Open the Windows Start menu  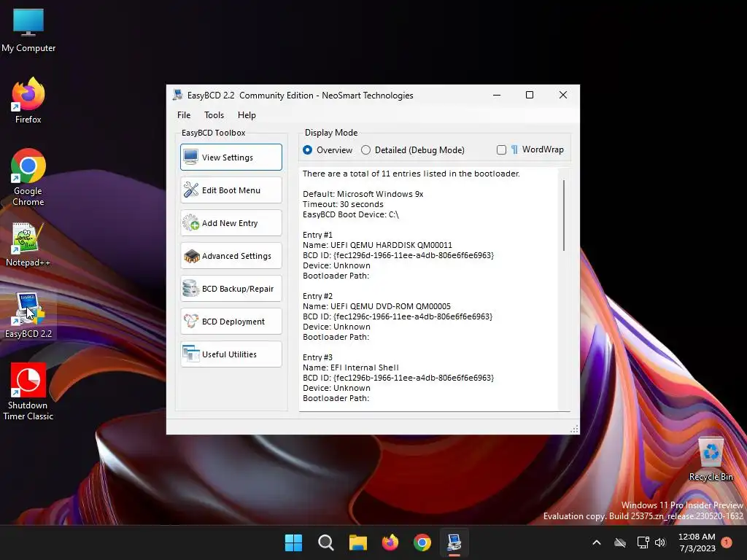(293, 542)
